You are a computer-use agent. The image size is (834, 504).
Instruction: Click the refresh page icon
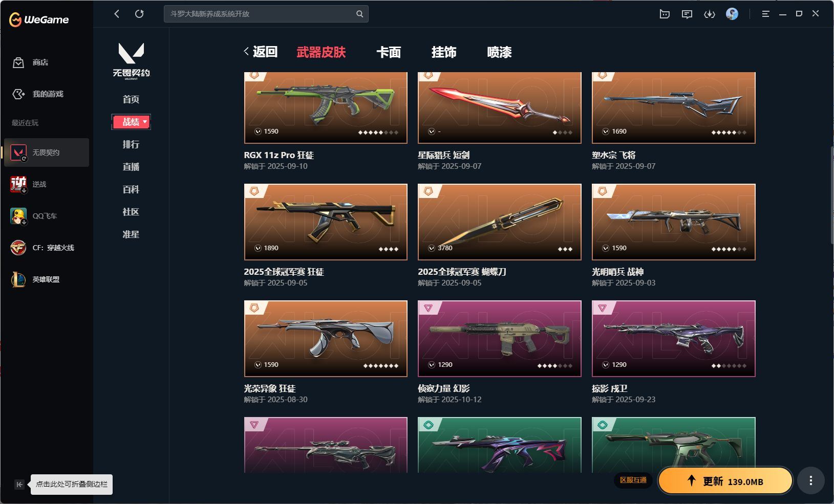139,14
